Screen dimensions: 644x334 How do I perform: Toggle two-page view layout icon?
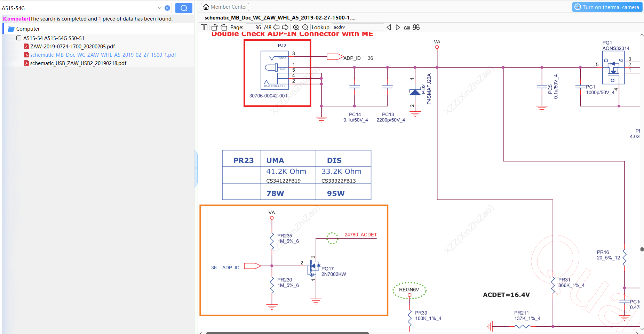point(204,27)
